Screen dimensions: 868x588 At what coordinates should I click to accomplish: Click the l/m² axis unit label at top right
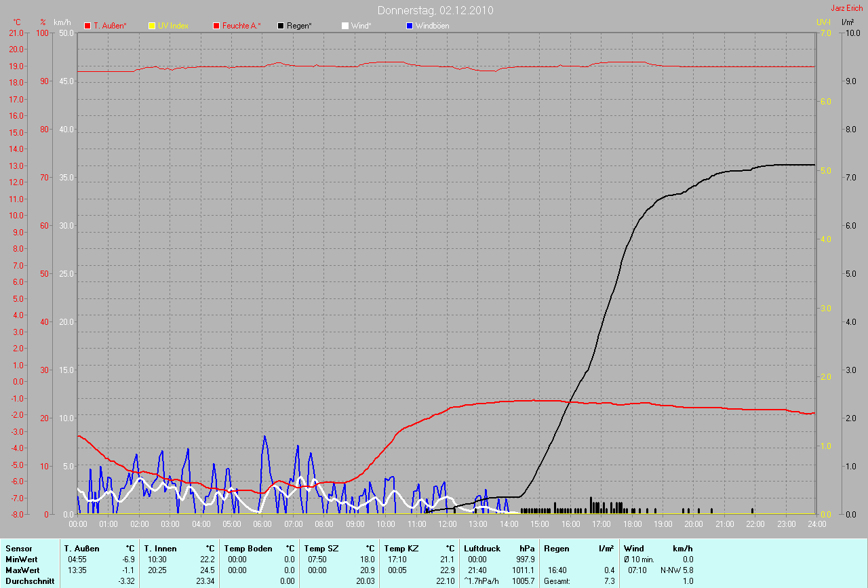point(847,22)
